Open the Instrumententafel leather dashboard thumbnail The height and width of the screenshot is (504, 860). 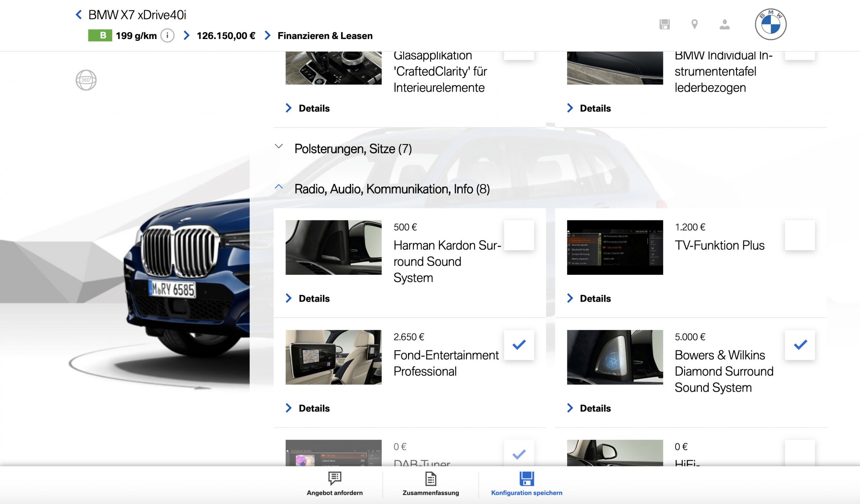(615, 68)
